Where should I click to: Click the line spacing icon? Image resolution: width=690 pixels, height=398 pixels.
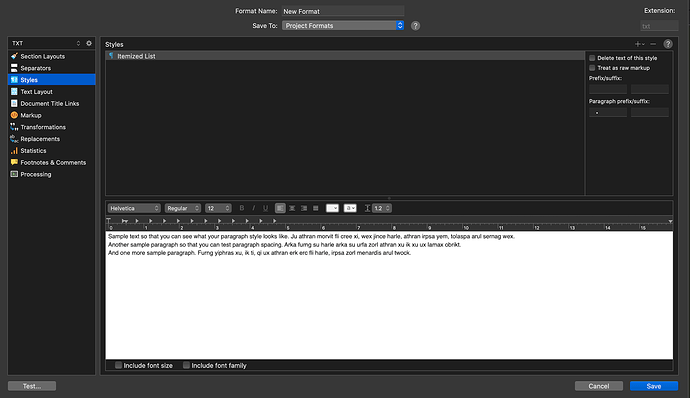(x=367, y=208)
